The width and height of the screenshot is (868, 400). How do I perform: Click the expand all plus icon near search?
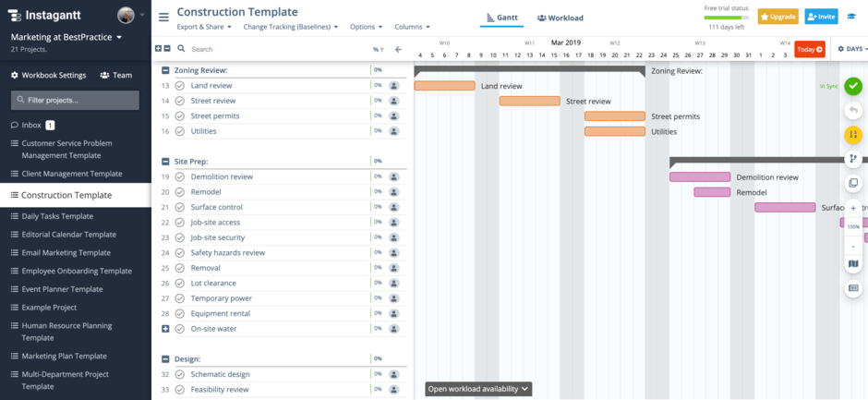pyautogui.click(x=158, y=49)
